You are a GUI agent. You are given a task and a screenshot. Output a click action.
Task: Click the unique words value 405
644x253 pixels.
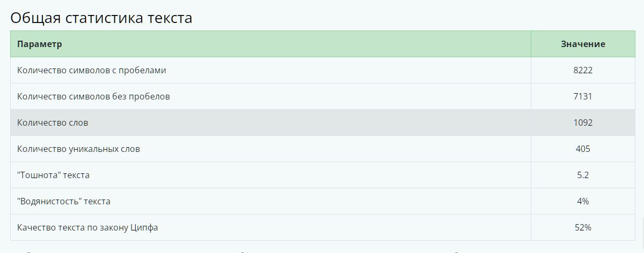(x=583, y=149)
